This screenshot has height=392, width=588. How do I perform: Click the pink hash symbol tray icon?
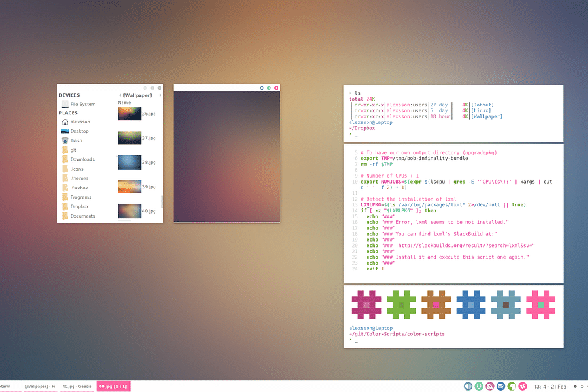(x=523, y=385)
